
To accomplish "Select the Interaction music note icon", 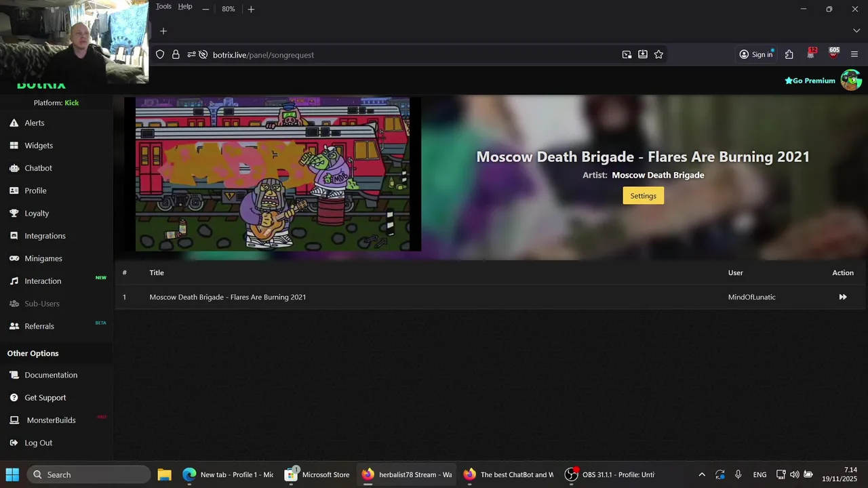I will coord(14,281).
